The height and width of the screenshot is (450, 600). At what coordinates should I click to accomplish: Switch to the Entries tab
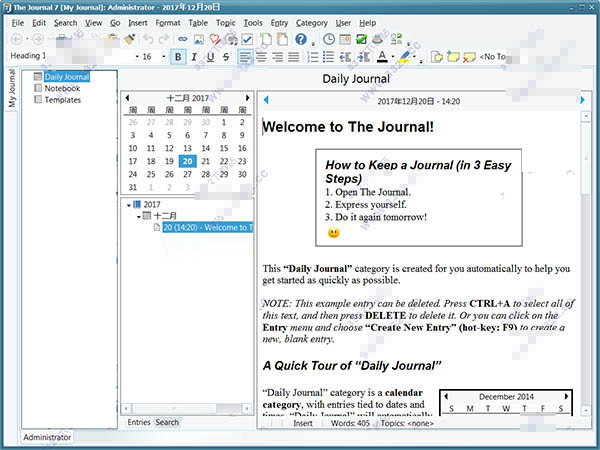click(x=139, y=422)
